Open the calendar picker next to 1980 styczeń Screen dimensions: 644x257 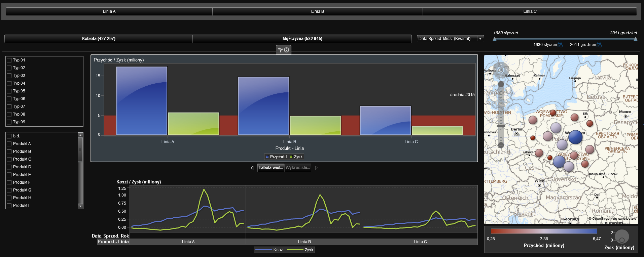tap(560, 45)
